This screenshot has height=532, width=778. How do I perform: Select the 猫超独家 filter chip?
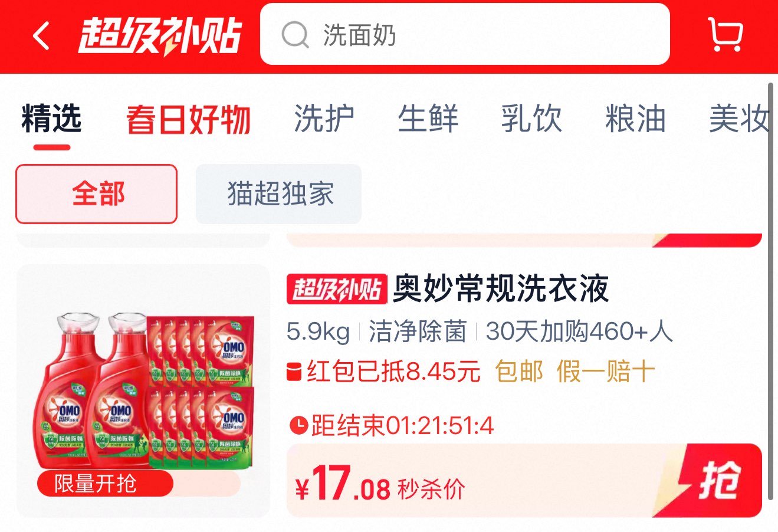[x=278, y=194]
